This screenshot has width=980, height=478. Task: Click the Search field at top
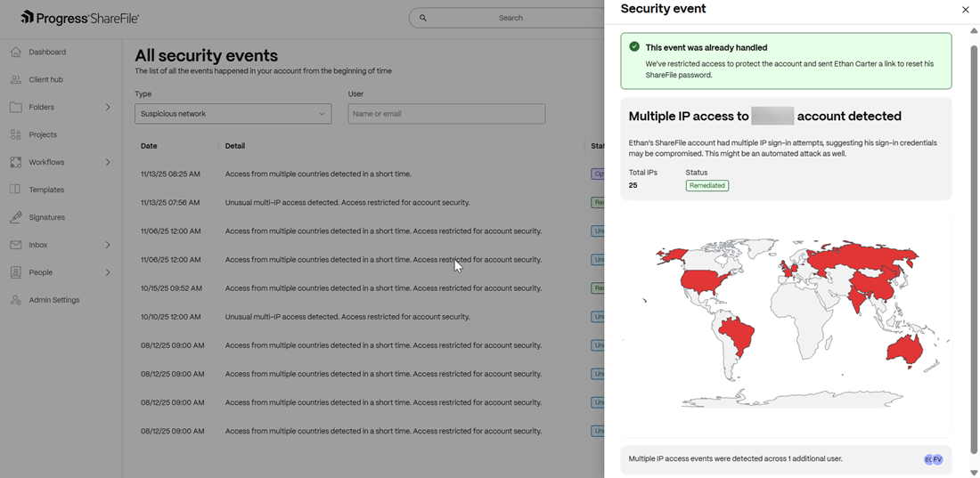[507, 18]
